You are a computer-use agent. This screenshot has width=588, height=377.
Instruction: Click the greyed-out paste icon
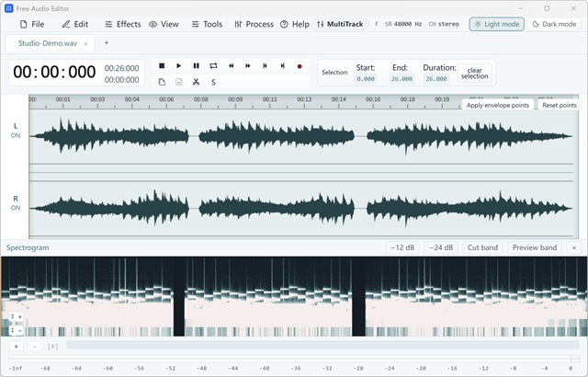pyautogui.click(x=179, y=82)
